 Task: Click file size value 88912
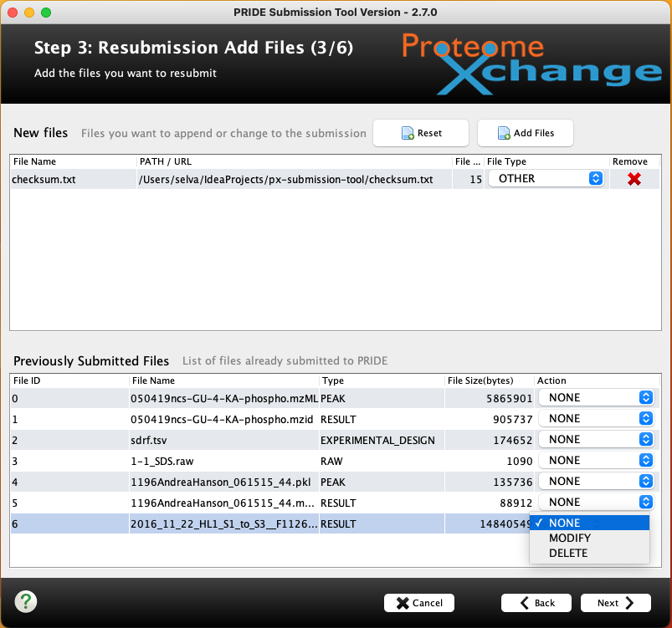tap(490, 503)
